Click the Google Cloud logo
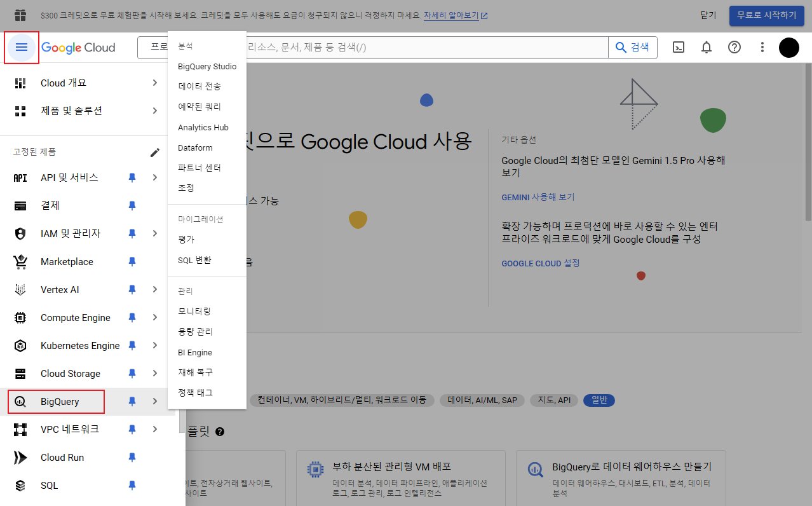This screenshot has width=812, height=506. point(78,48)
